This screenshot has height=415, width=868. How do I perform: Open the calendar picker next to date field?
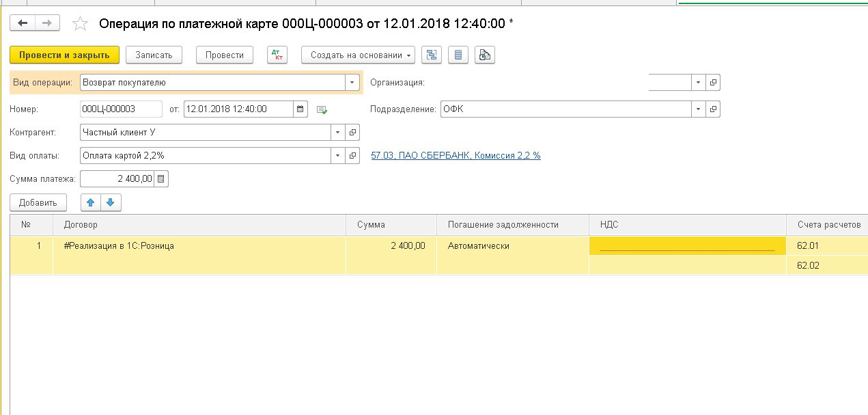300,109
